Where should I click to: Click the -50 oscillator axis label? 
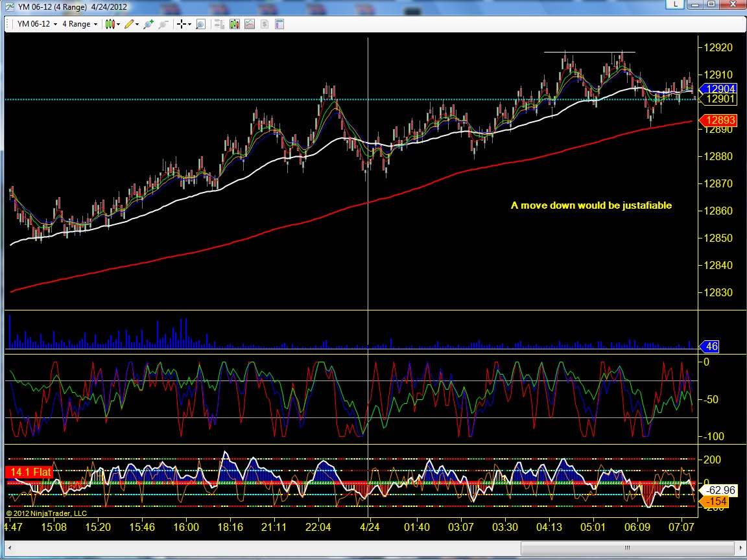pyautogui.click(x=710, y=399)
